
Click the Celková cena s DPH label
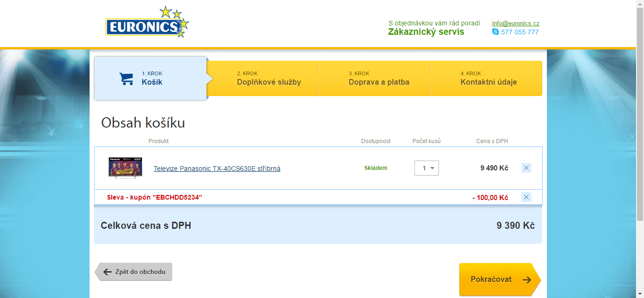[146, 226]
